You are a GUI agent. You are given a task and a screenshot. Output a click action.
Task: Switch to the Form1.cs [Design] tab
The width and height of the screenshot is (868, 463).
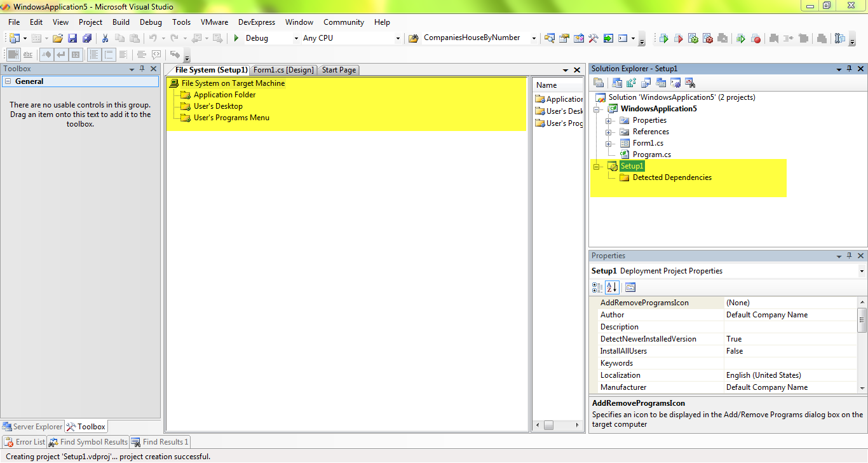(x=283, y=70)
